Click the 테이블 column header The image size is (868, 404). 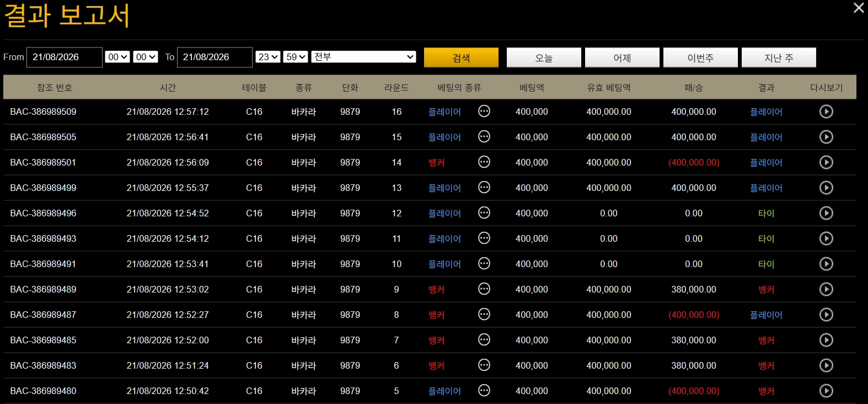[254, 88]
